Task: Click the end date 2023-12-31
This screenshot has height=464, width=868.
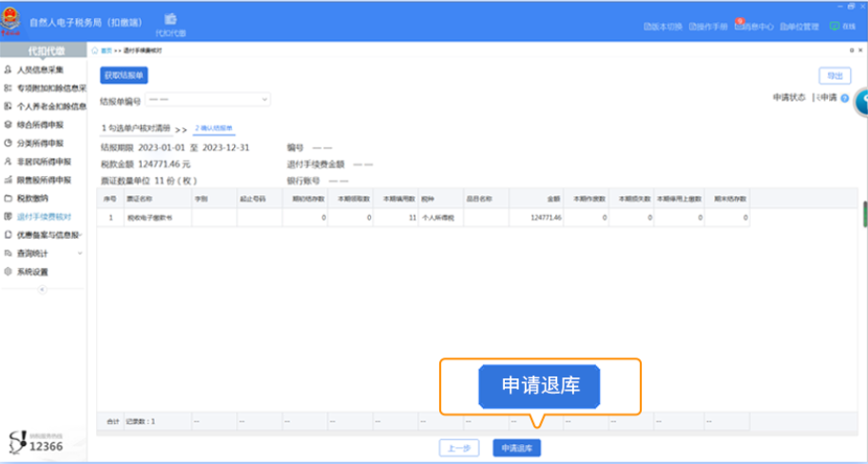Action: click(x=226, y=147)
